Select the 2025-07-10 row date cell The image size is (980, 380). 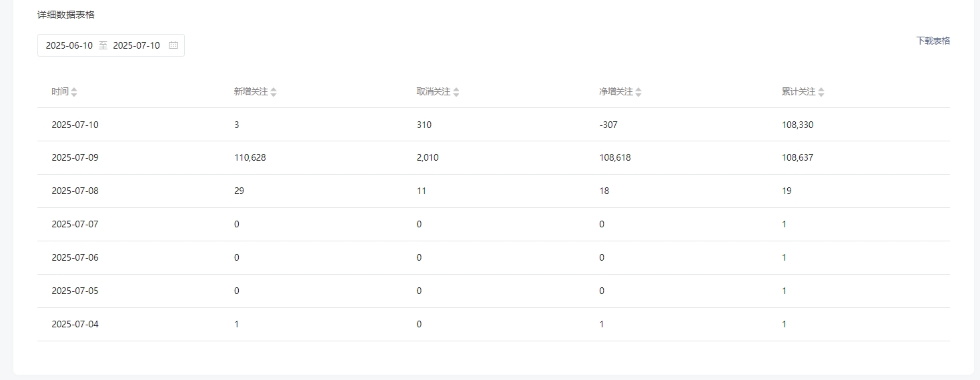75,125
